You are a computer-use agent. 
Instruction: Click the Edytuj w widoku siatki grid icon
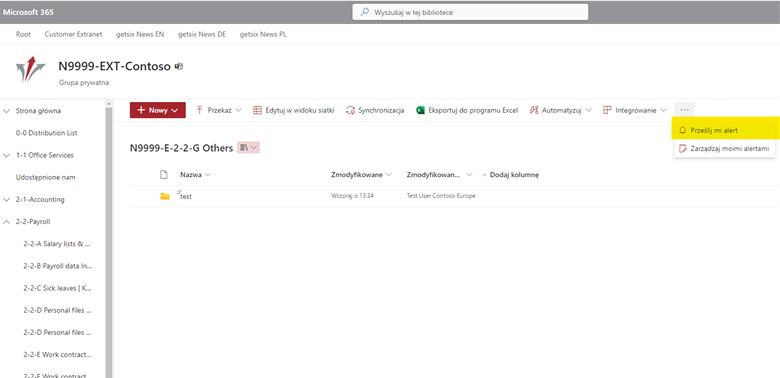pyautogui.click(x=257, y=110)
